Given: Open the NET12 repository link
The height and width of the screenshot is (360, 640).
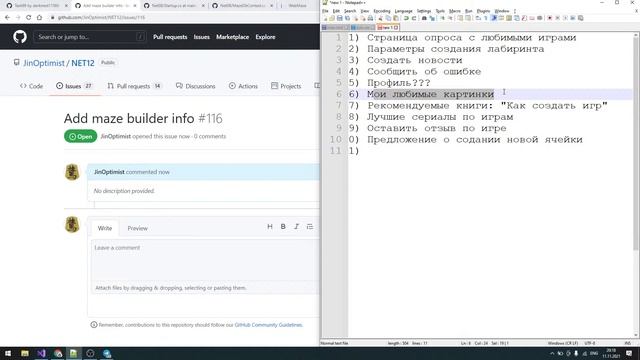Looking at the screenshot, I should coord(83,63).
